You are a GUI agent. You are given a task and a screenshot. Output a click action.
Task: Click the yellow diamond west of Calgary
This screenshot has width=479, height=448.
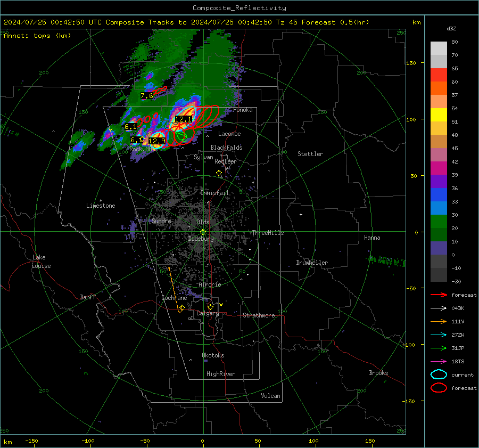click(183, 308)
